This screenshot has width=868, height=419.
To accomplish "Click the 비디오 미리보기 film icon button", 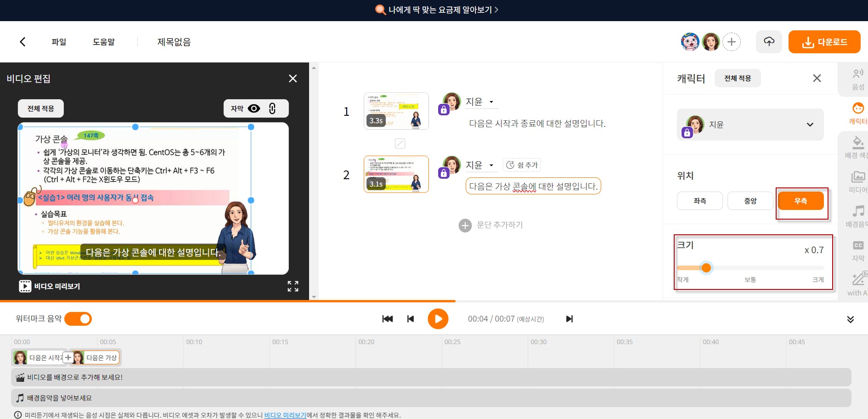I will tap(50, 286).
